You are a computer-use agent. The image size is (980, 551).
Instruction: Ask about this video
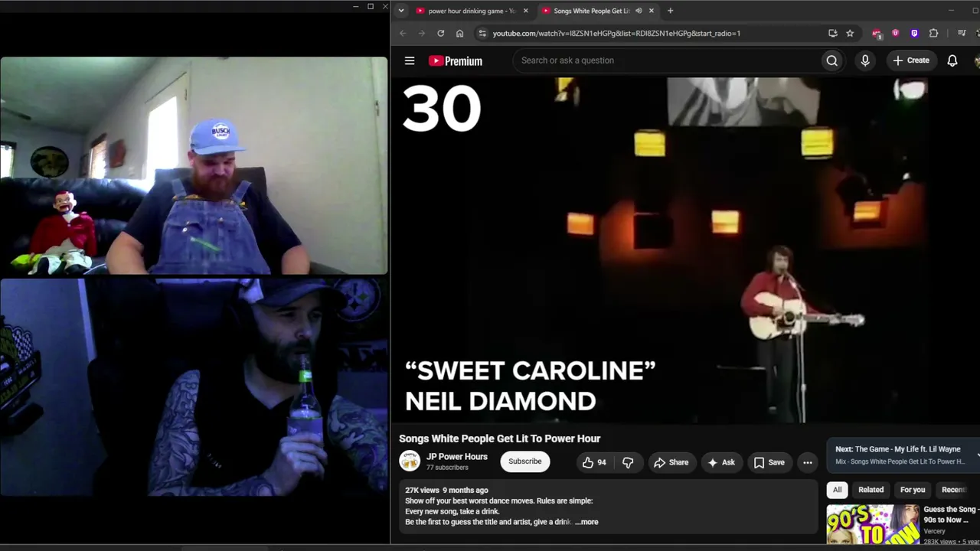tap(721, 462)
